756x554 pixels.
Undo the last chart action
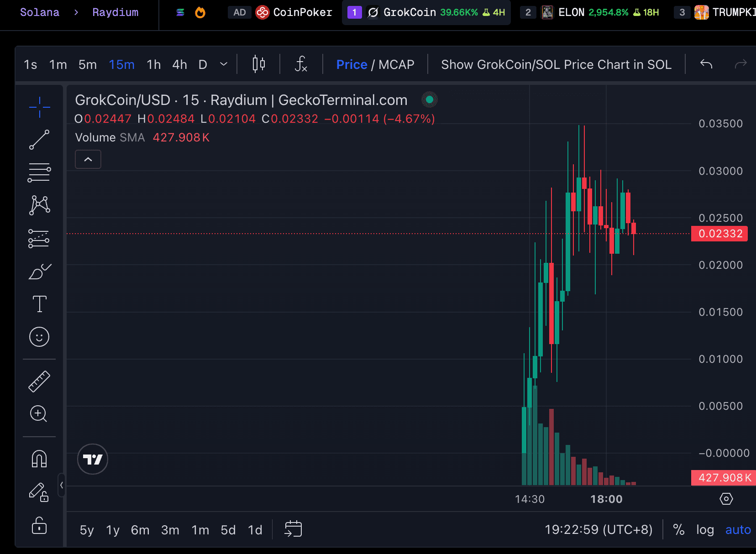[x=706, y=64]
